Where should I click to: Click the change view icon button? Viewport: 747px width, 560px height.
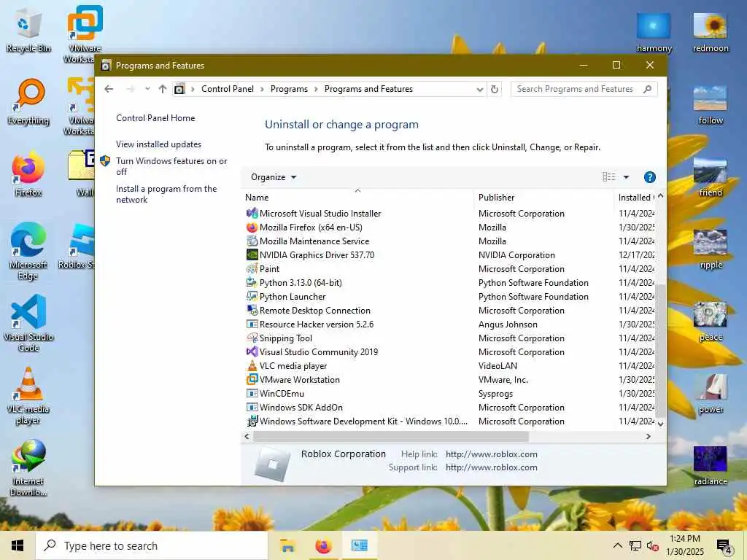(x=609, y=177)
